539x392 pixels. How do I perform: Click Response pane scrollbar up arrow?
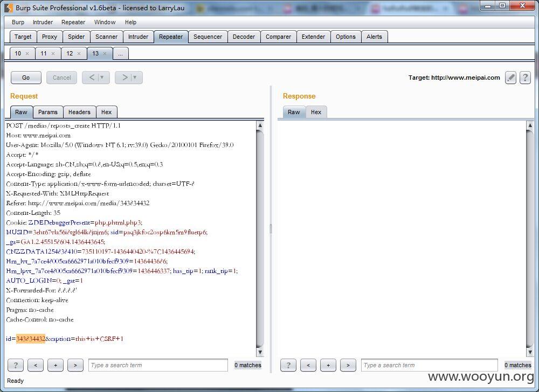pyautogui.click(x=530, y=125)
